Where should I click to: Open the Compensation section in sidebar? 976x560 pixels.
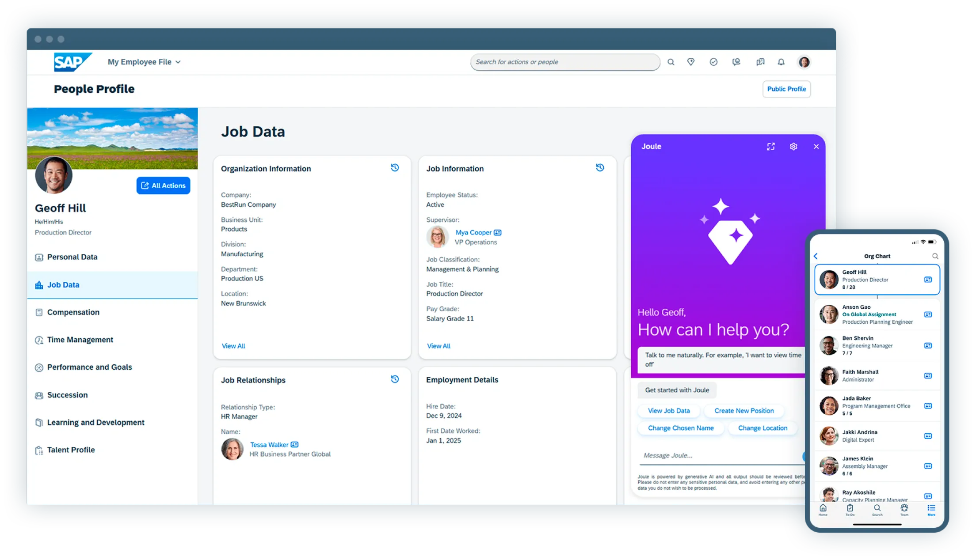[x=73, y=312]
